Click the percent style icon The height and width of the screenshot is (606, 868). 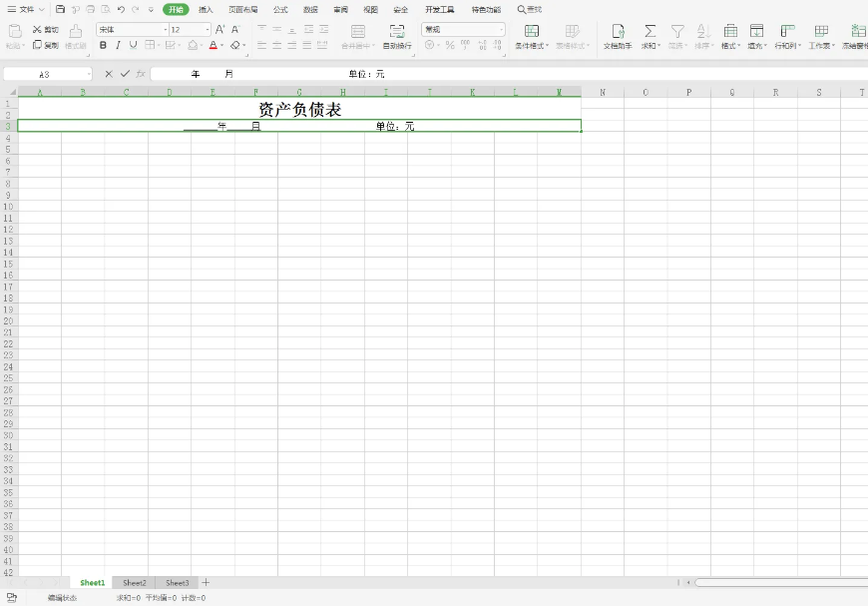coord(450,45)
